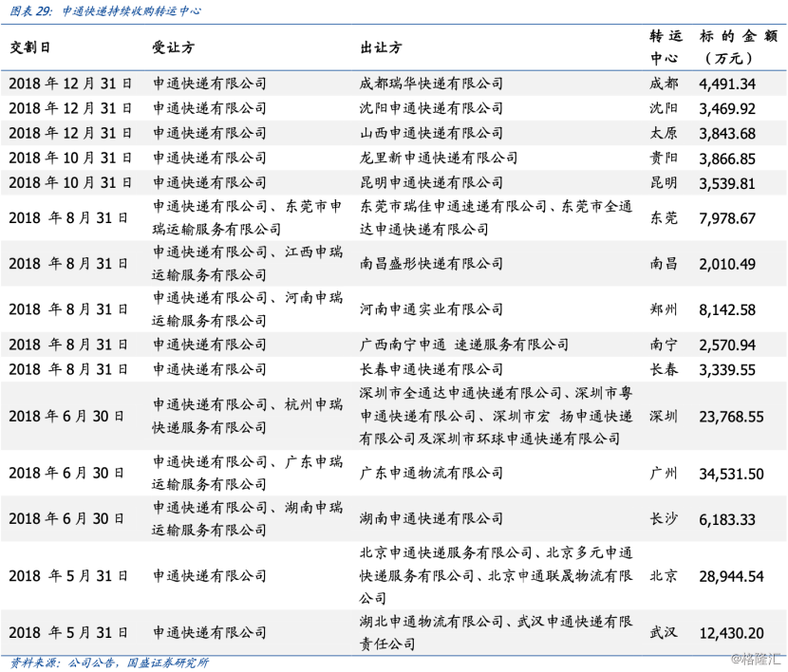
Task: Click the transfer center cell 沈阳
Action: click(664, 108)
